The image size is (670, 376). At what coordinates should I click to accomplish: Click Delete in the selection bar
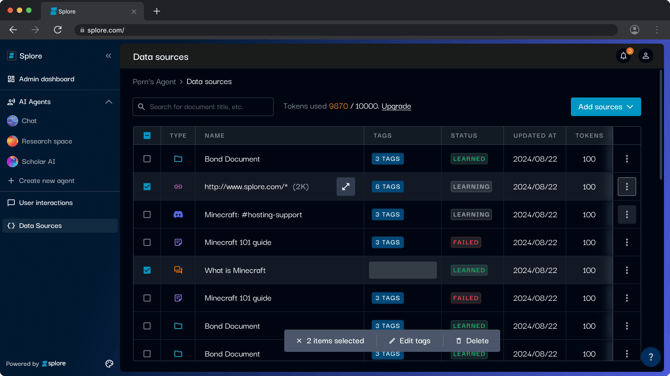click(x=472, y=341)
